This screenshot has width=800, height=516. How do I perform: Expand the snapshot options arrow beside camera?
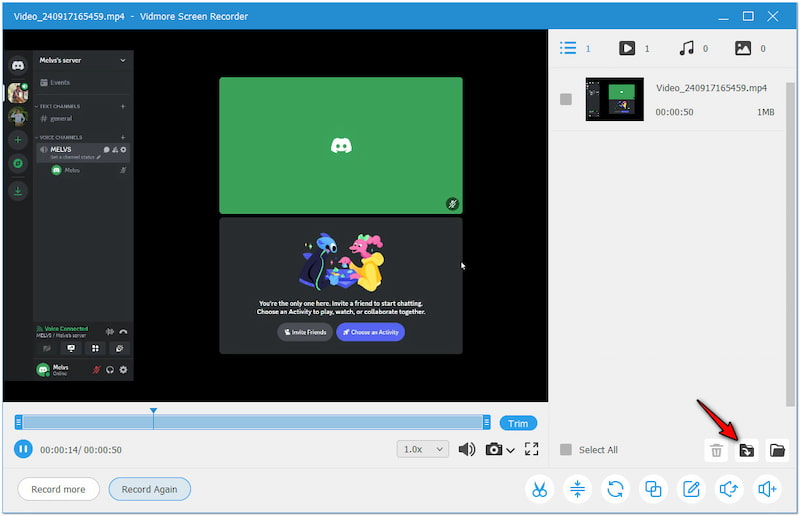point(511,451)
